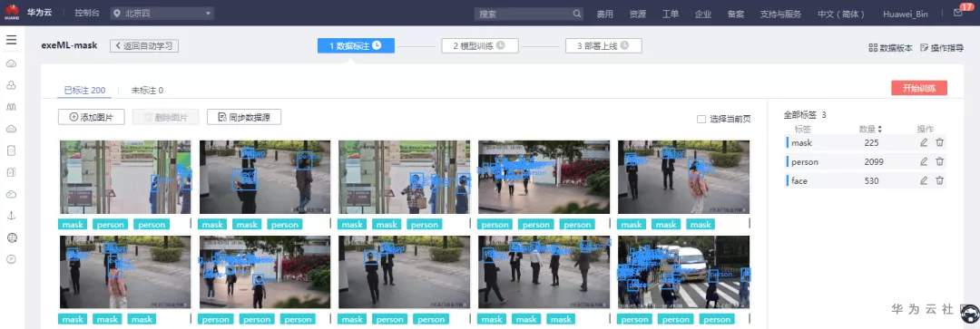Open the 工单 menu
Viewport: 980px width, 329px height.
coord(670,14)
